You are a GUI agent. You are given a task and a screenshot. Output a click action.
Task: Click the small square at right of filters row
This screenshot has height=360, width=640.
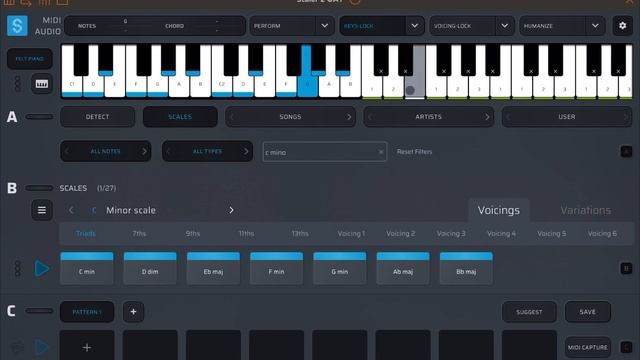point(626,151)
